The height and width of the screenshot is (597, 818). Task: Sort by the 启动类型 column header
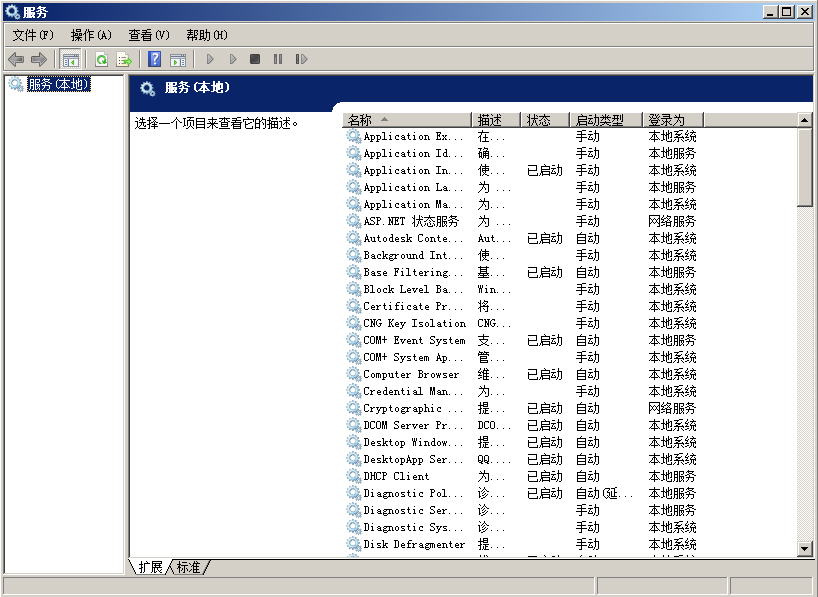[x=604, y=120]
